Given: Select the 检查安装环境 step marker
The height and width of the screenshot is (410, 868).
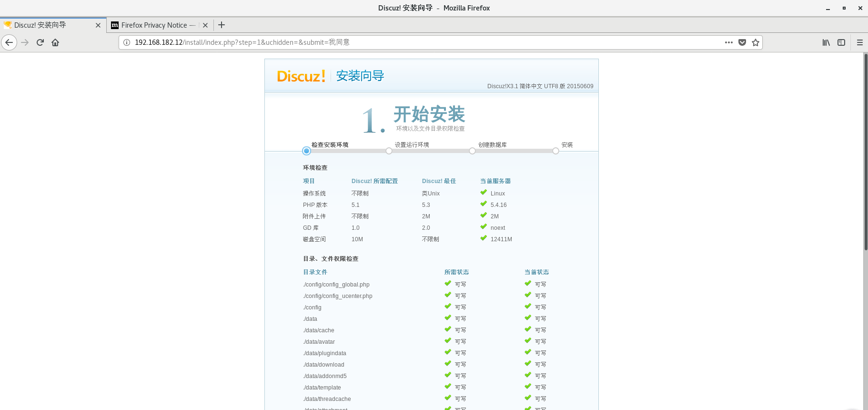Looking at the screenshot, I should (307, 151).
